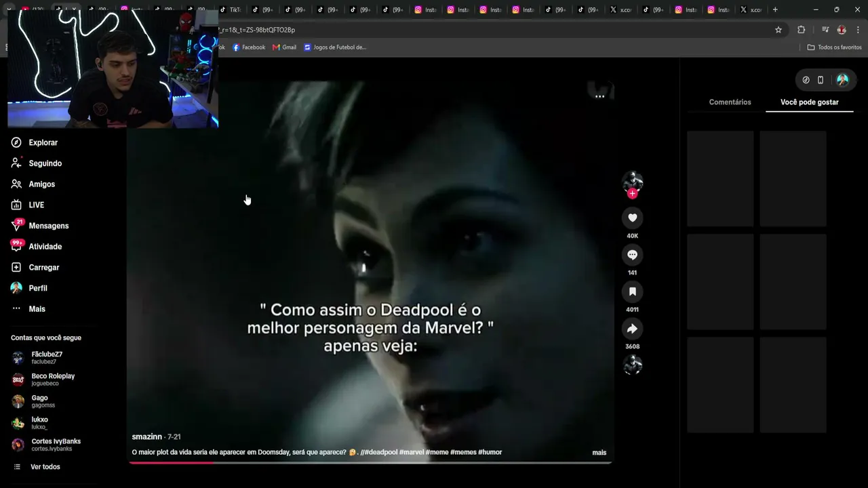The height and width of the screenshot is (488, 868).
Task: Expand followed accounts with Ver todos
Action: (x=37, y=467)
